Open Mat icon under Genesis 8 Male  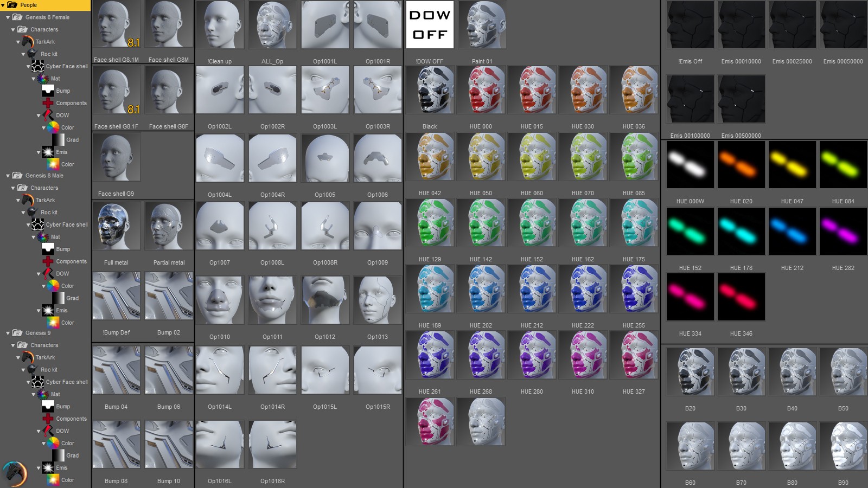click(x=43, y=237)
